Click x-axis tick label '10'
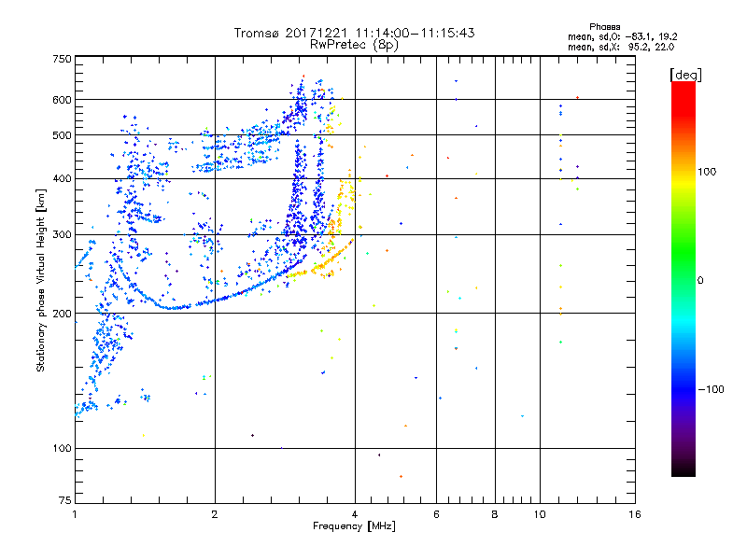The image size is (747, 560). tap(540, 514)
